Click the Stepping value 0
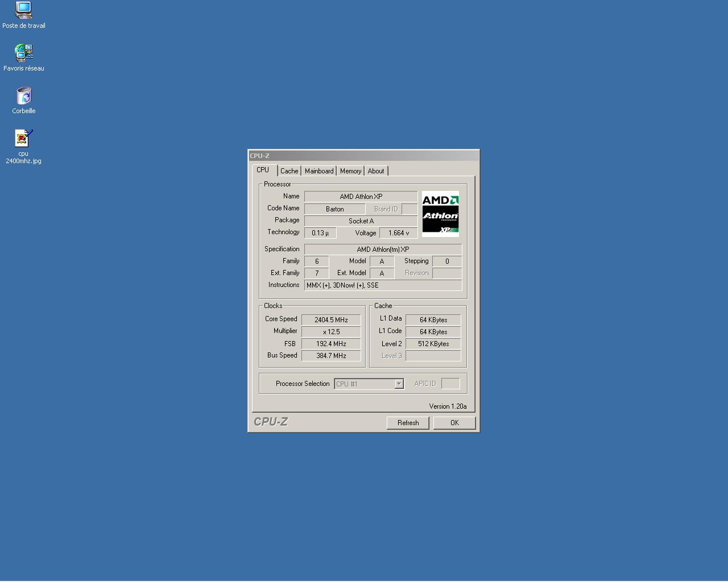The image size is (728, 582). click(x=447, y=261)
